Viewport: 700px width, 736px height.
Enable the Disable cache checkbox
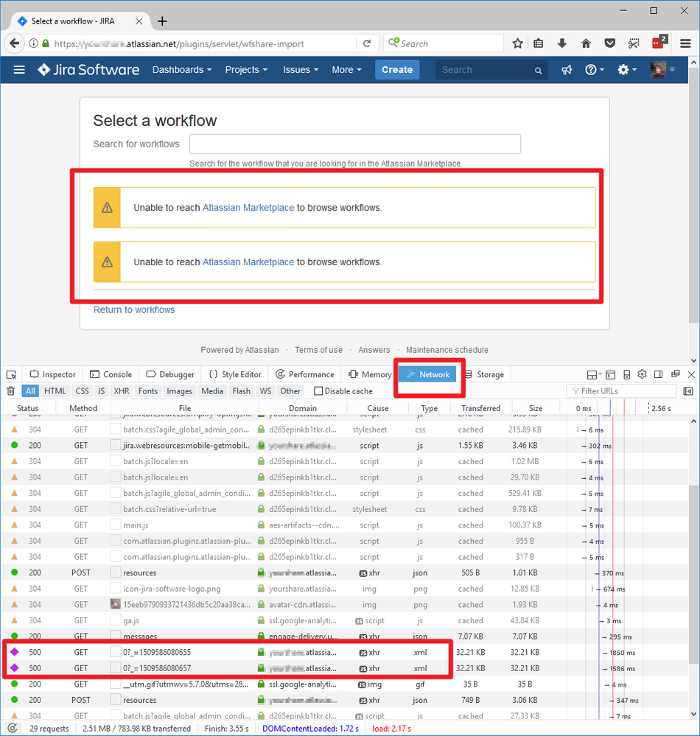318,391
